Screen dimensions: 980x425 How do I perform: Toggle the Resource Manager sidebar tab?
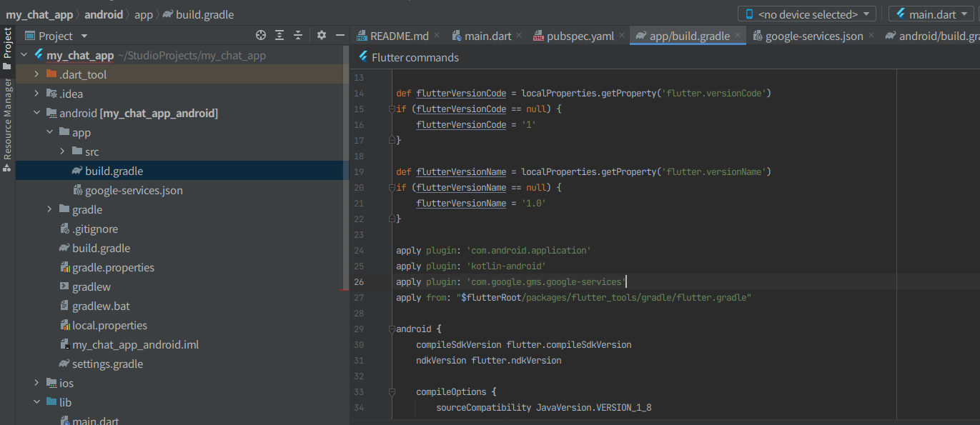pos(7,125)
